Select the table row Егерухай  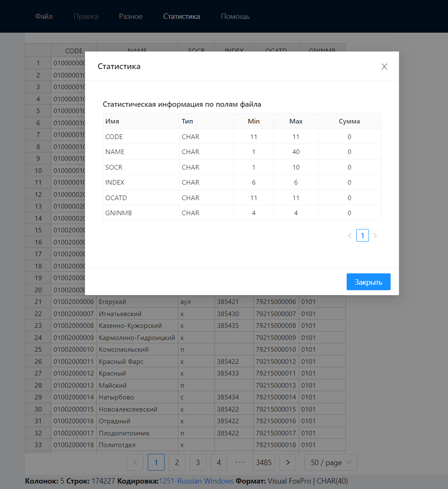[137, 301]
